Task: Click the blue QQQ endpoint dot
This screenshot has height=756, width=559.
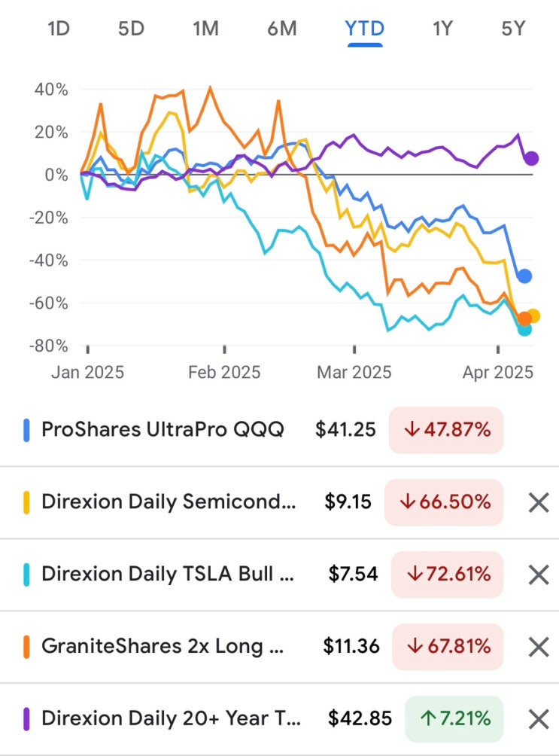Action: [x=524, y=276]
